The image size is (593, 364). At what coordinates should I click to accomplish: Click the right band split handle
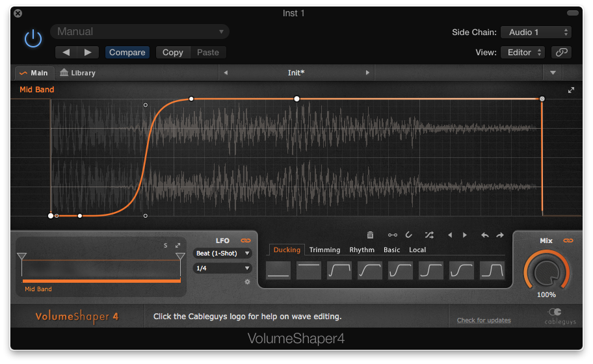coord(180,257)
